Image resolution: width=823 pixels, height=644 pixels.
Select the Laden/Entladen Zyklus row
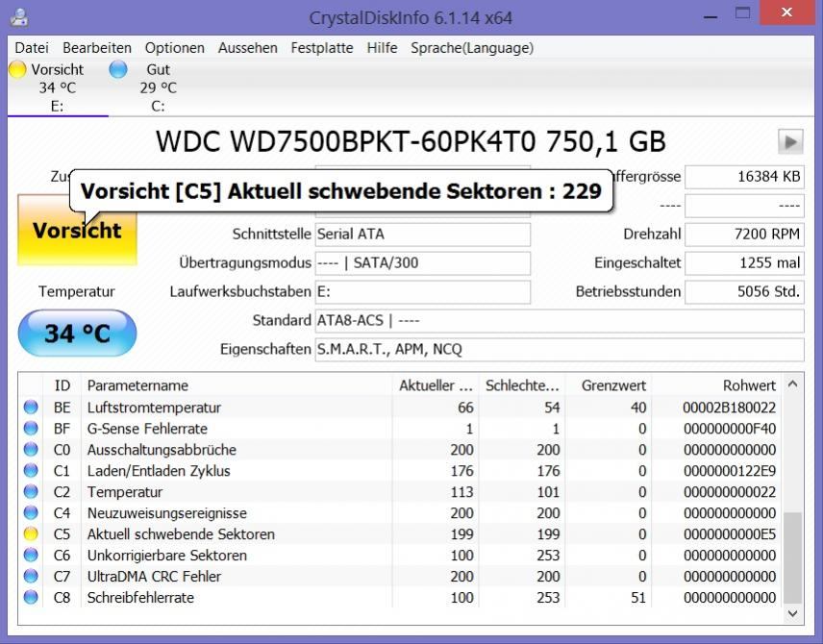[401, 470]
